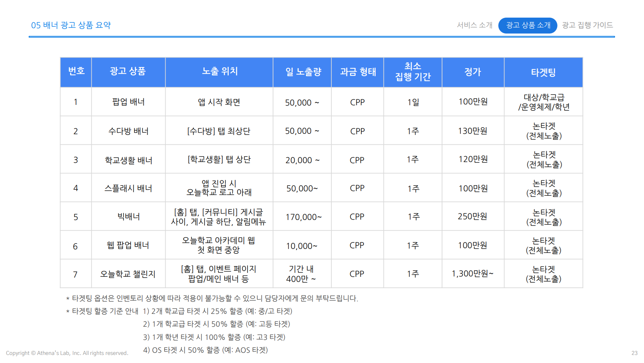Open the 서비스 소개 tab
The image size is (644, 363).
pos(474,25)
